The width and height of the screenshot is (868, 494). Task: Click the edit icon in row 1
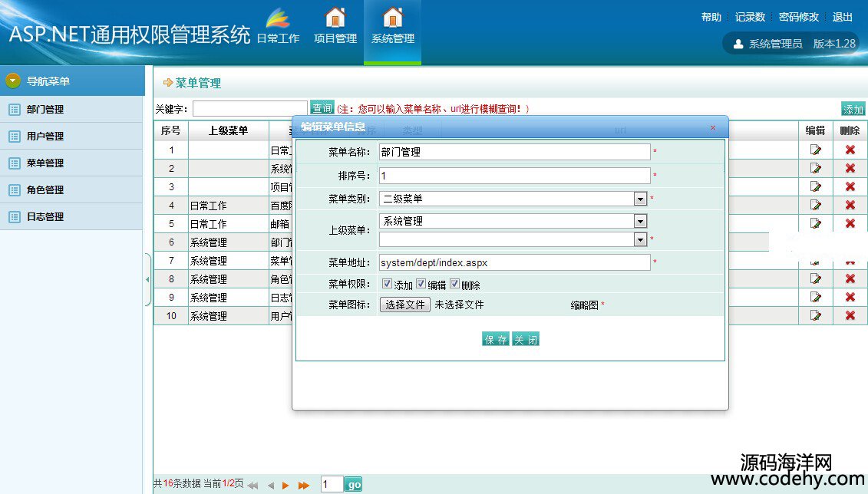pyautogui.click(x=816, y=150)
